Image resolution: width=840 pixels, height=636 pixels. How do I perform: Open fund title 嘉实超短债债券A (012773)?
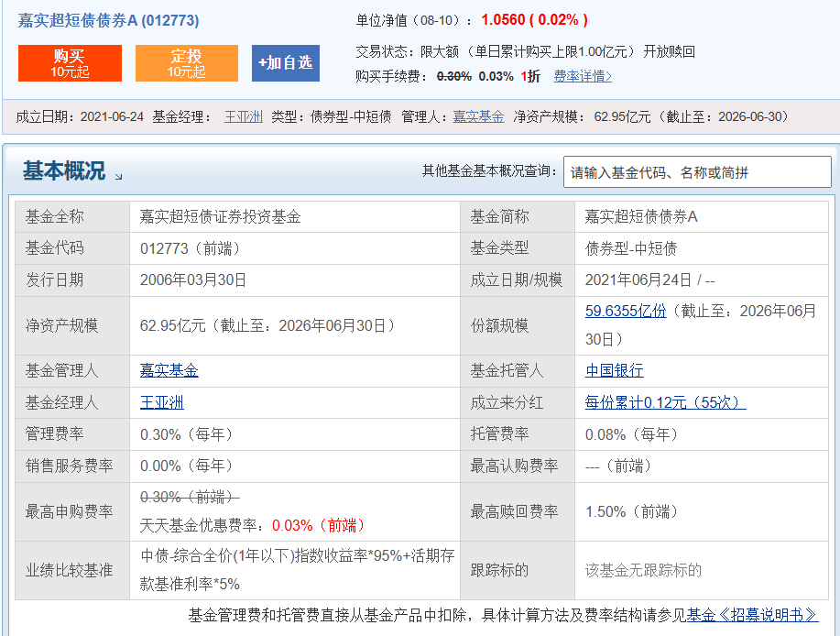click(x=108, y=20)
